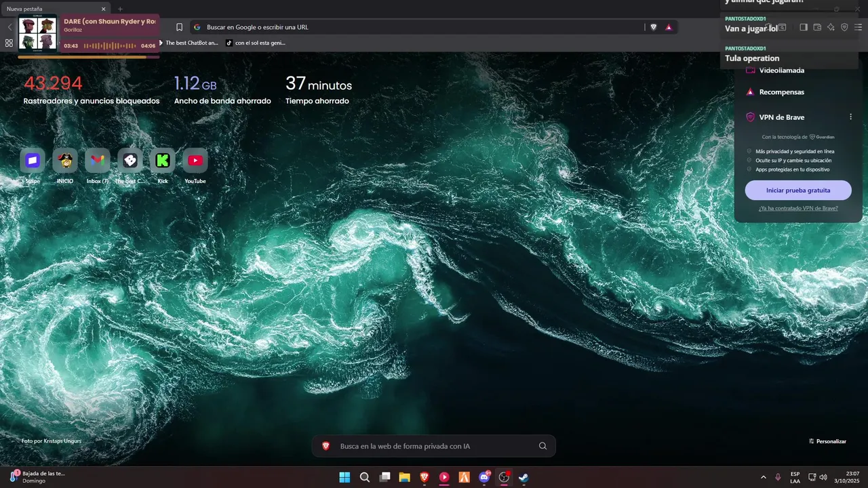Close the Nueva pestaña tab

[104, 9]
